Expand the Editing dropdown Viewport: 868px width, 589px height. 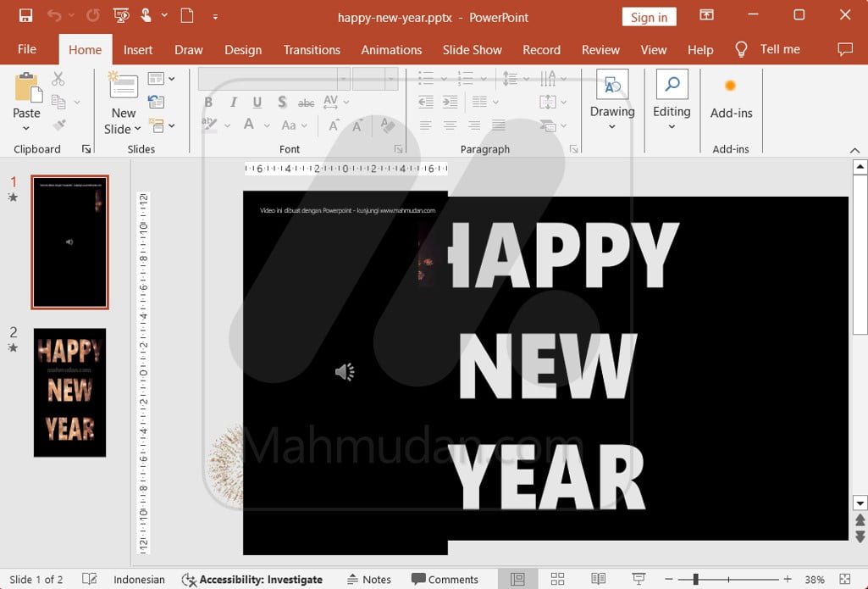pyautogui.click(x=672, y=127)
